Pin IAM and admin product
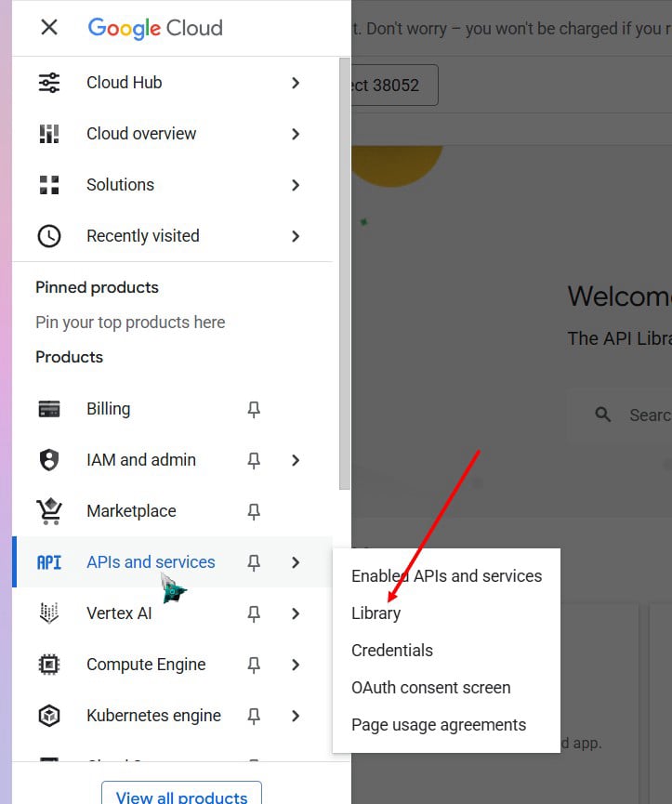This screenshot has width=672, height=804. coord(254,460)
